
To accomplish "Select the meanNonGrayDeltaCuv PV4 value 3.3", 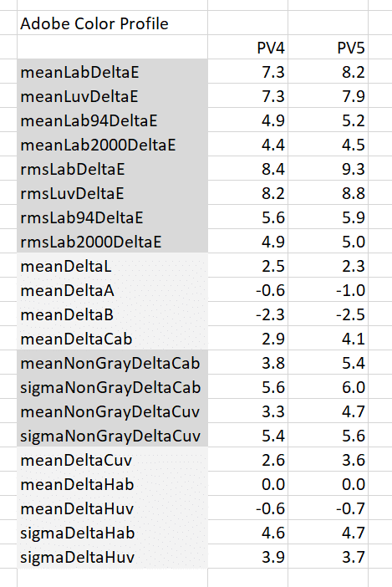I will (x=248, y=411).
